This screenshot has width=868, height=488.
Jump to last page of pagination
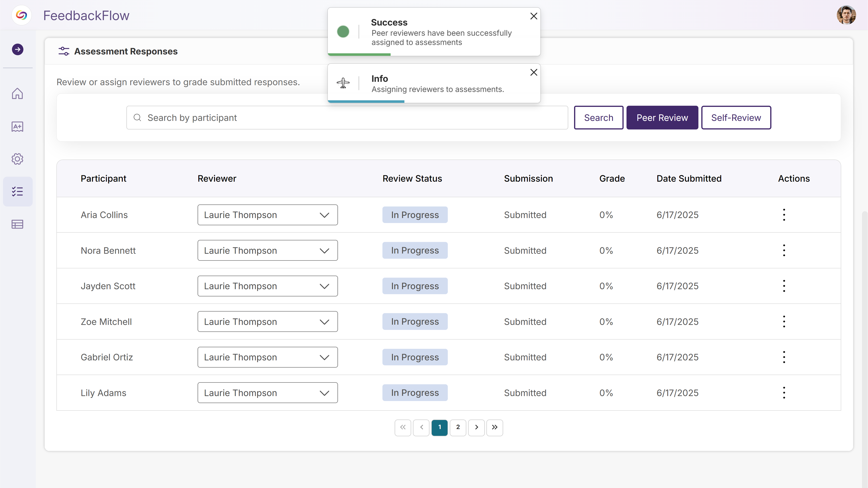pyautogui.click(x=494, y=427)
